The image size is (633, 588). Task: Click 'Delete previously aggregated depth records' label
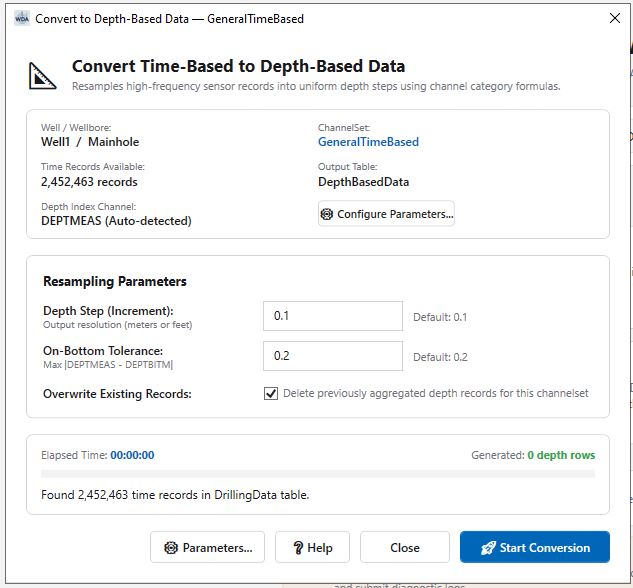(x=436, y=393)
